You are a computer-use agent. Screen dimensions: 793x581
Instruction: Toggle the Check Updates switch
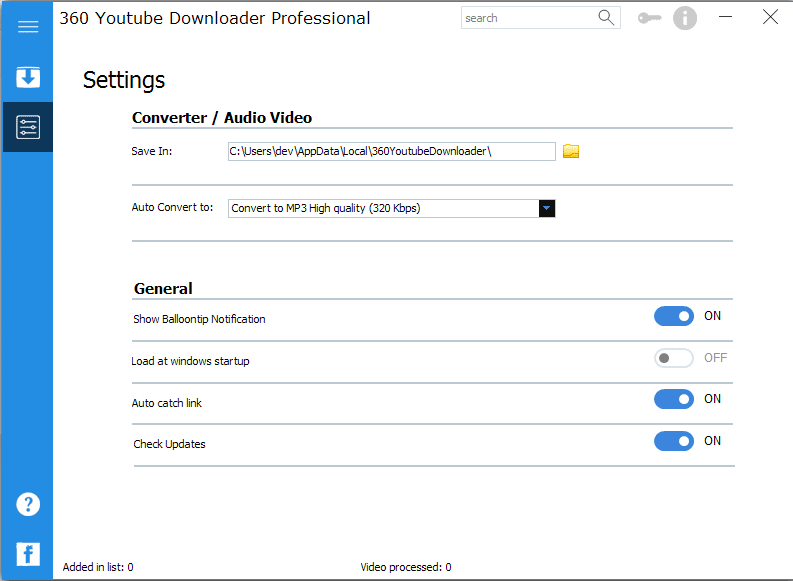674,441
